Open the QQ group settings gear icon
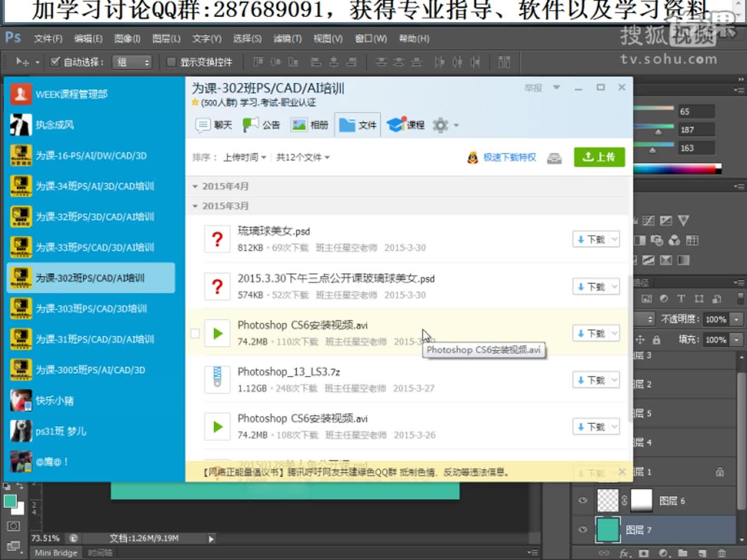The image size is (747, 560). click(x=440, y=125)
